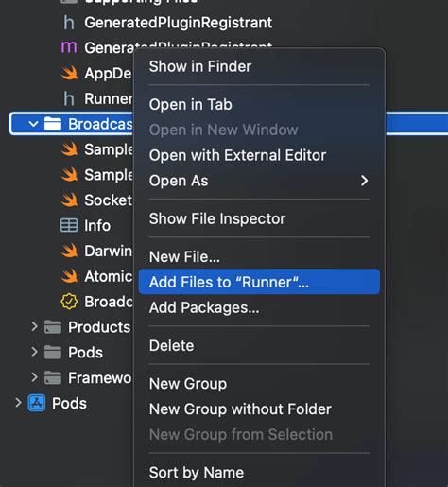448x487 pixels.
Task: Expand the Products folder
Action: pos(34,326)
